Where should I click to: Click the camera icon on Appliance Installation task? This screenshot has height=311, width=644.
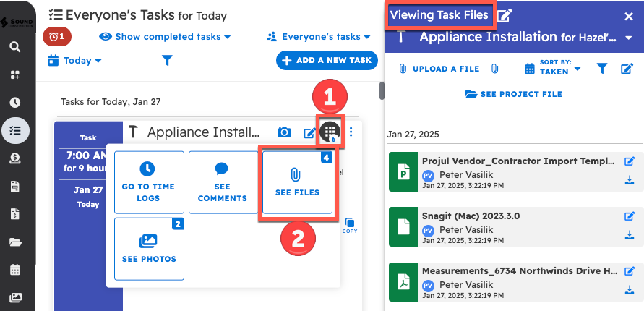[x=285, y=132]
